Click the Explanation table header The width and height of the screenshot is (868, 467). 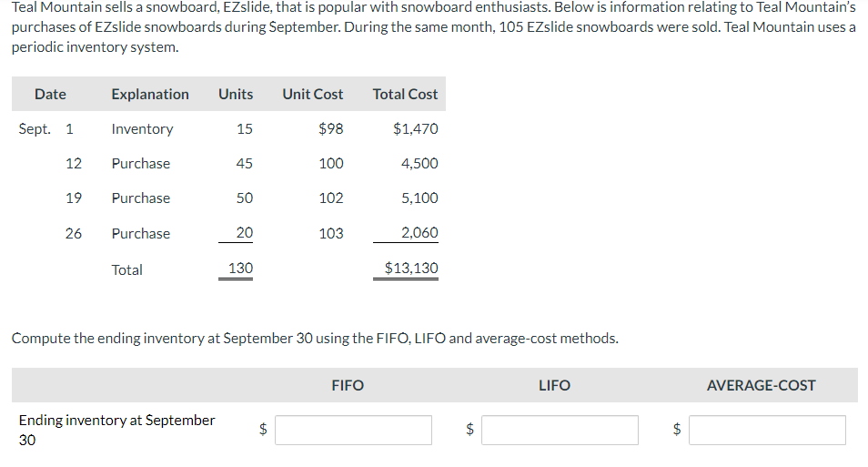click(x=150, y=94)
